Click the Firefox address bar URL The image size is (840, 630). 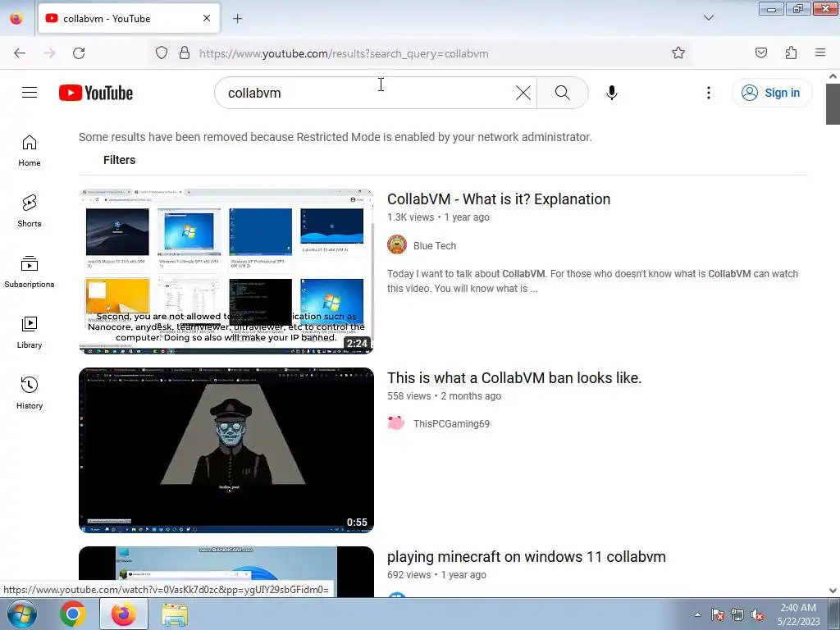(x=344, y=53)
